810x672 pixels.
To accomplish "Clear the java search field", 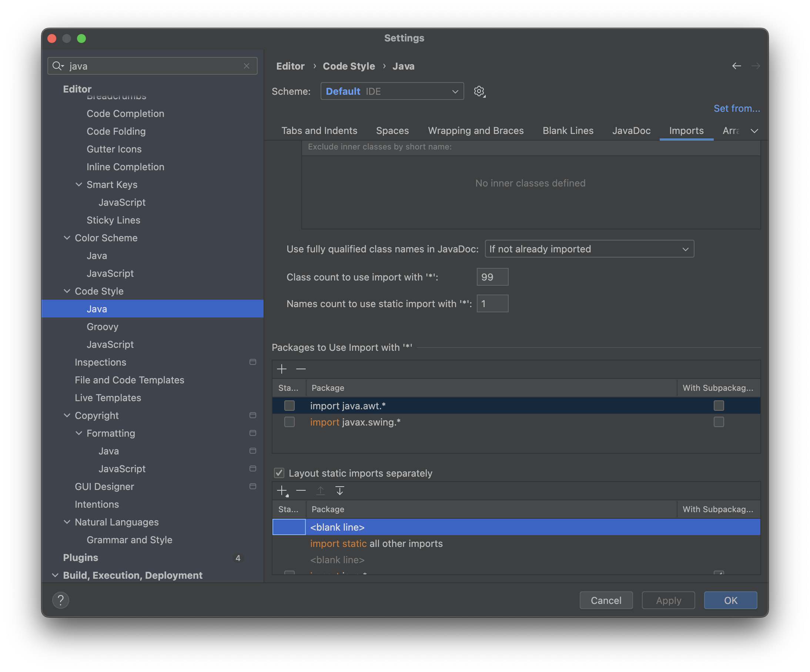I will (247, 66).
